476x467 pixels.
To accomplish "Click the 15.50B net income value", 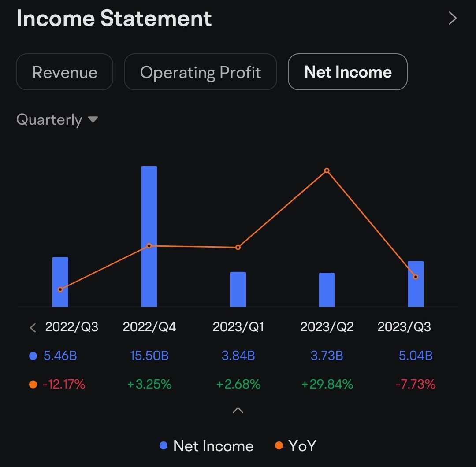I will [x=149, y=356].
